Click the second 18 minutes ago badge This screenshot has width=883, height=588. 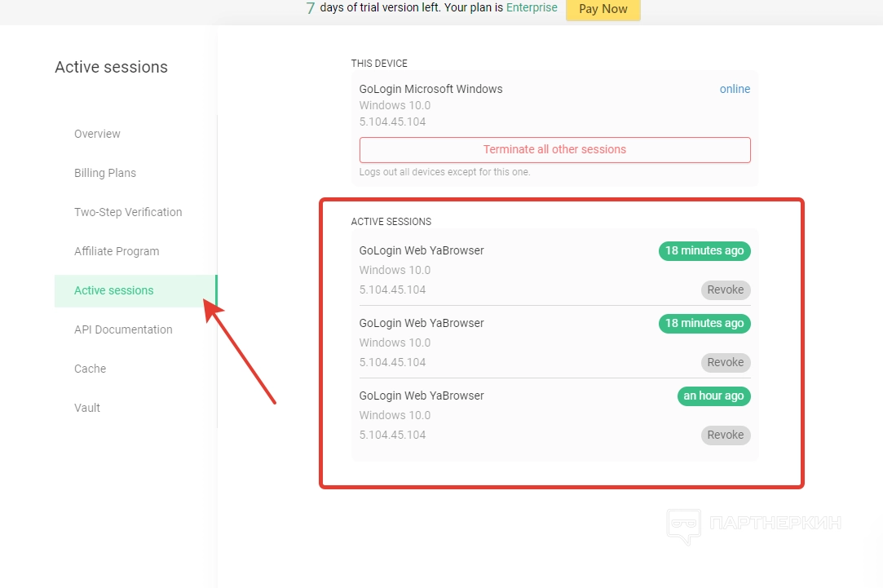click(704, 323)
